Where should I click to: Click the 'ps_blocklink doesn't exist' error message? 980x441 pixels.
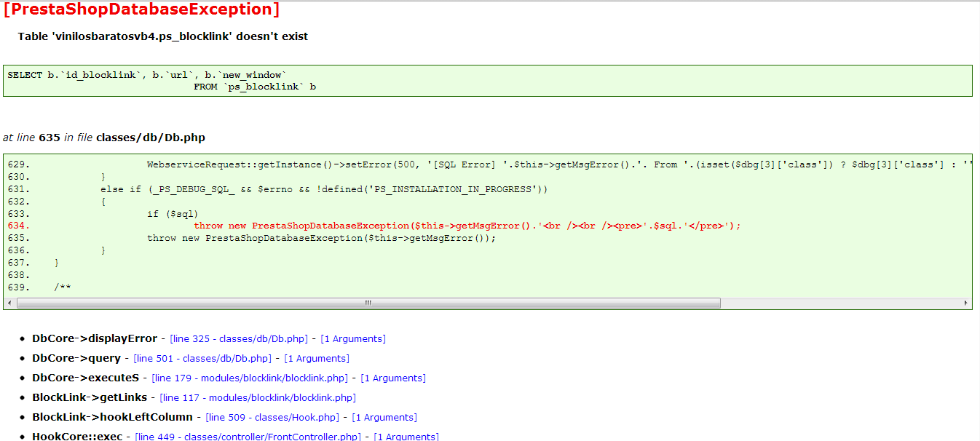[x=163, y=36]
